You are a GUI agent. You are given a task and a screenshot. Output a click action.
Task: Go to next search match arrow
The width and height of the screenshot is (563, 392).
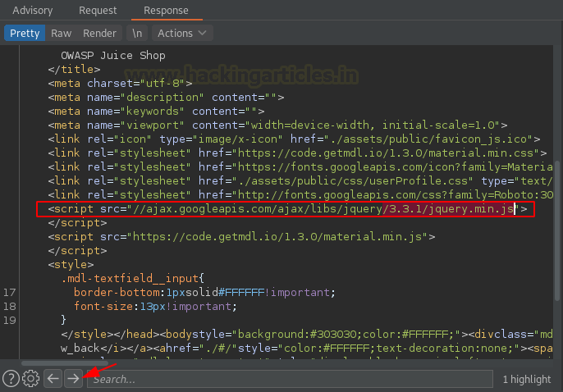click(x=73, y=378)
